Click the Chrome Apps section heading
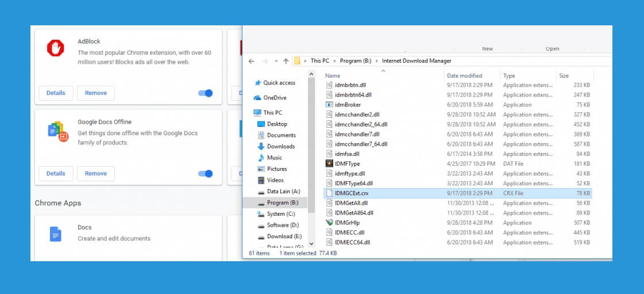 58,203
